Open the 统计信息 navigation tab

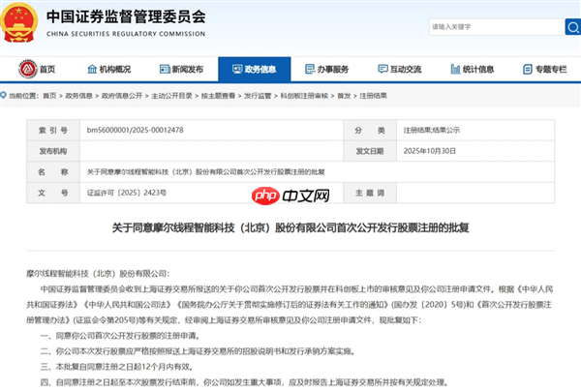tap(473, 70)
